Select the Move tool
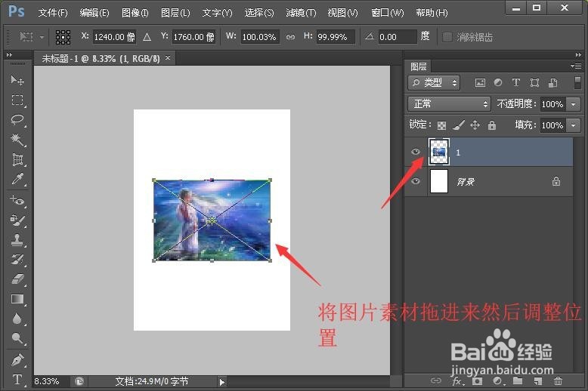Image resolution: width=588 pixels, height=391 pixels. pyautogui.click(x=17, y=80)
